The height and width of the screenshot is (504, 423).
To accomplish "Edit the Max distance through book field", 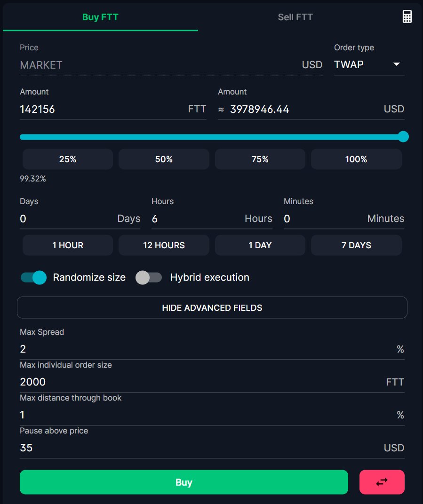I will pos(212,415).
